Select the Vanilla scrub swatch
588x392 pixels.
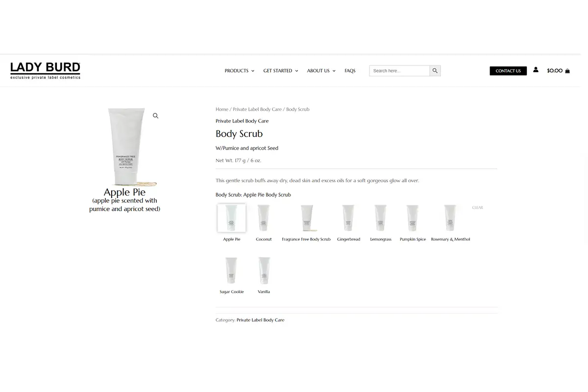coord(264,270)
